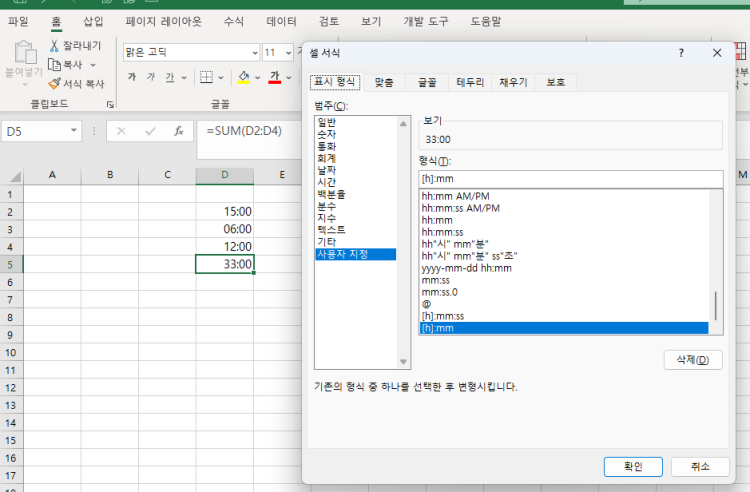
Task: Open the 테두리 tab in cell format dialog
Action: (x=470, y=83)
